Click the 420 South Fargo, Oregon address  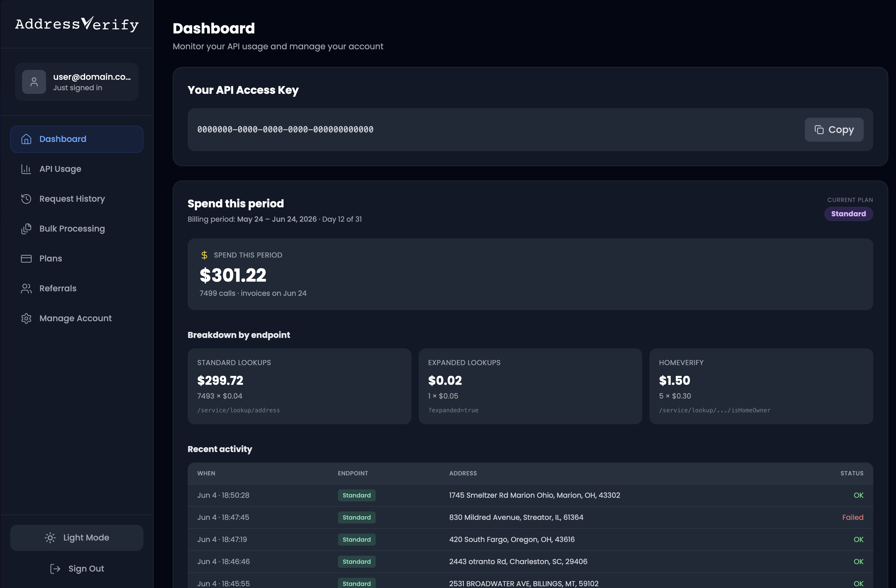(512, 539)
